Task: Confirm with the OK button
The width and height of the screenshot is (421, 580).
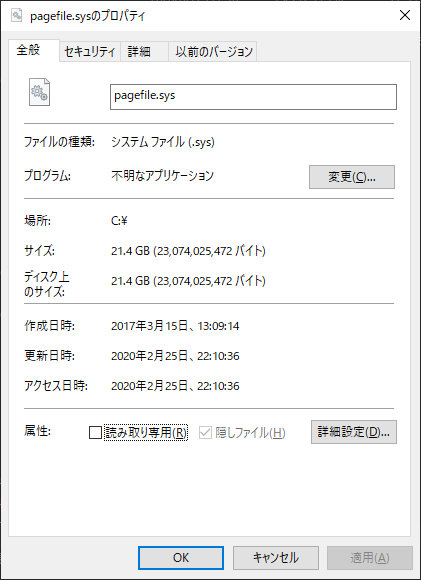Action: pyautogui.click(x=181, y=557)
